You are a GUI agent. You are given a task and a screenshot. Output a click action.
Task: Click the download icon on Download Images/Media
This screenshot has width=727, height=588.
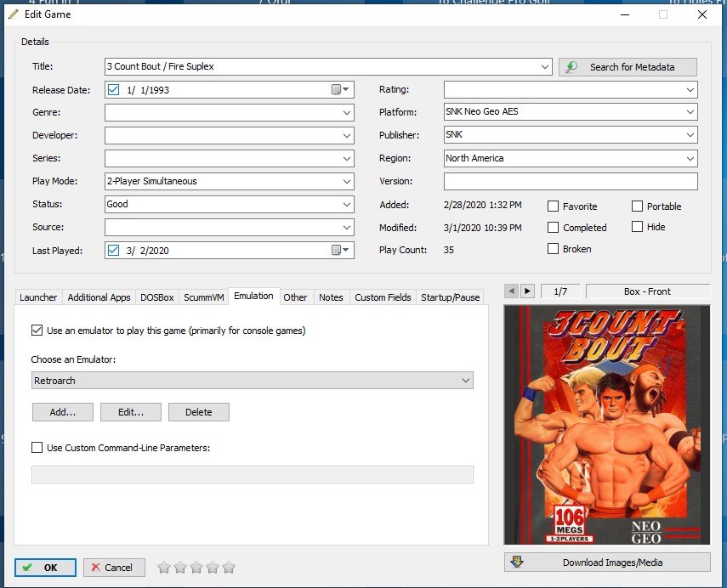(517, 562)
